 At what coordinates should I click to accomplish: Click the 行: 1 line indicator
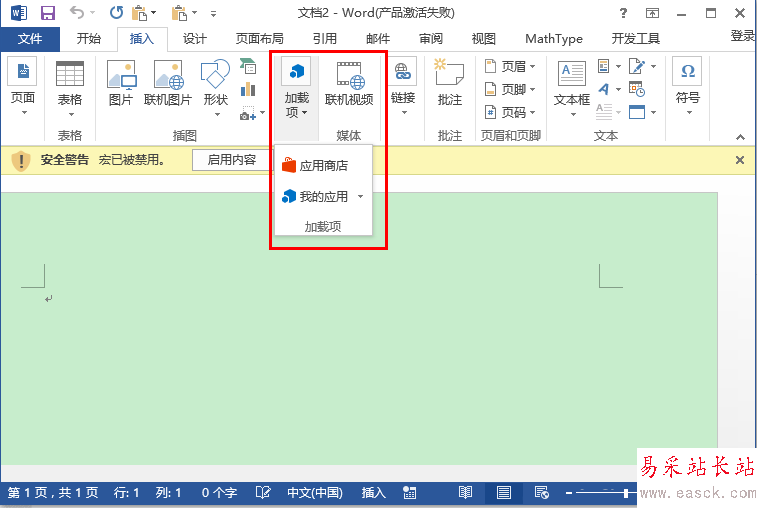[x=126, y=492]
